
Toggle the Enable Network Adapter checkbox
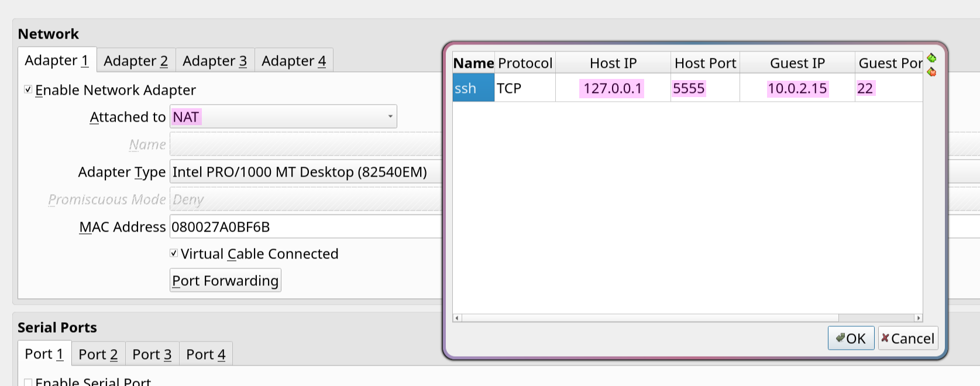point(28,89)
